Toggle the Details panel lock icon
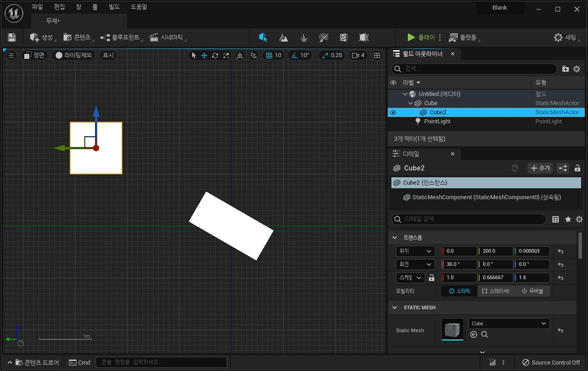 (577, 168)
